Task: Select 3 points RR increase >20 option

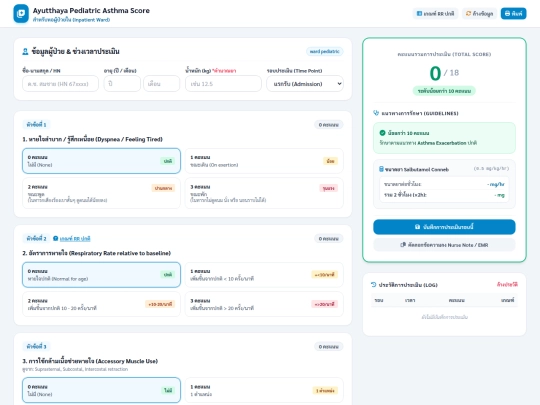Action: [264, 304]
